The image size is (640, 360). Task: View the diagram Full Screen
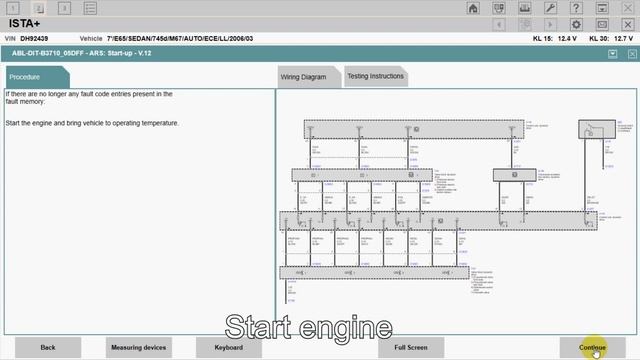click(411, 347)
